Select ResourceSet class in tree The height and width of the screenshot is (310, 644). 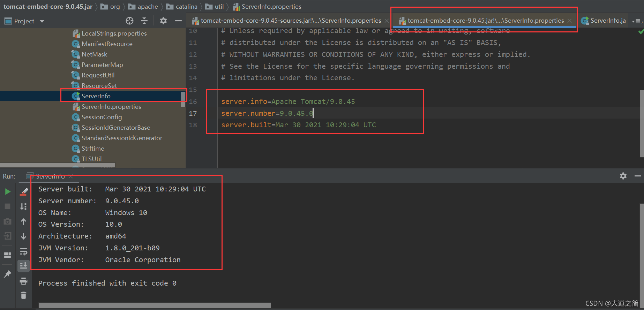point(94,86)
